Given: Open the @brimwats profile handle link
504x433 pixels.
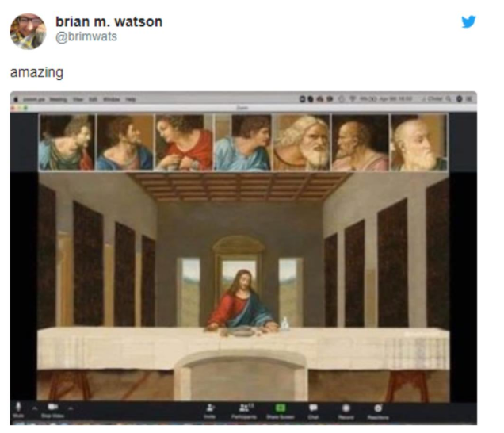Looking at the screenshot, I should click(x=86, y=36).
